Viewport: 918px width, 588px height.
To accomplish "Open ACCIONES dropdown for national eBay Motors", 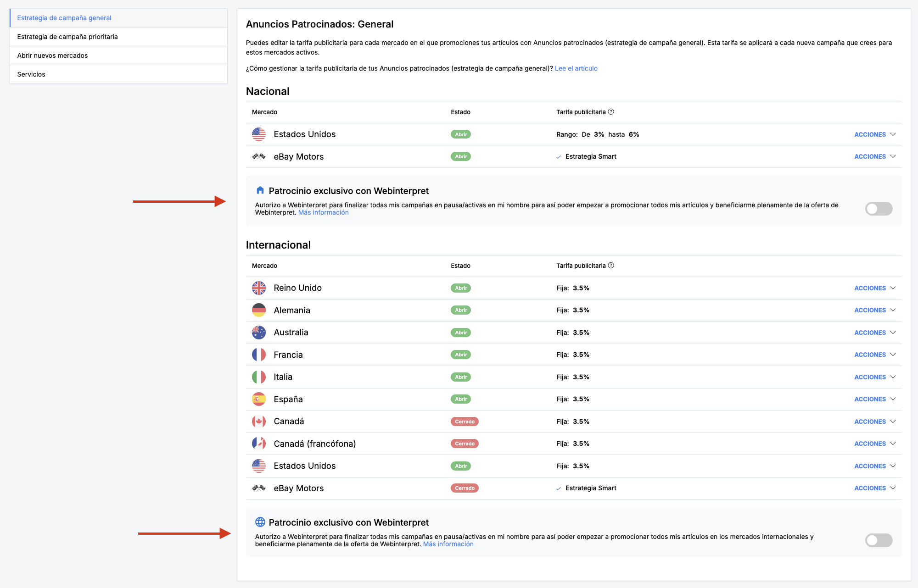I will pos(875,156).
